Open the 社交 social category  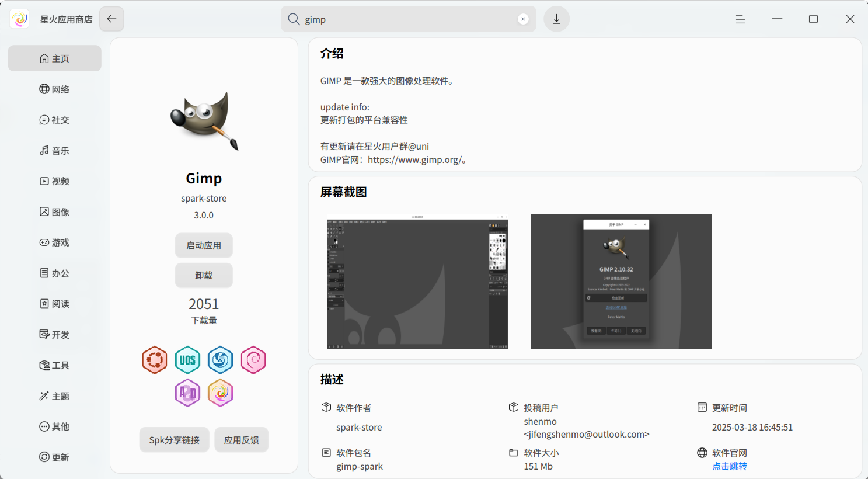(54, 120)
